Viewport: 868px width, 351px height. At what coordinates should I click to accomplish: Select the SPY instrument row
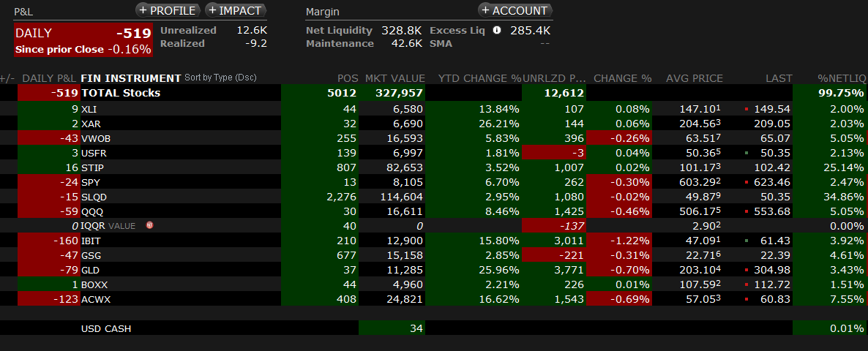click(434, 182)
